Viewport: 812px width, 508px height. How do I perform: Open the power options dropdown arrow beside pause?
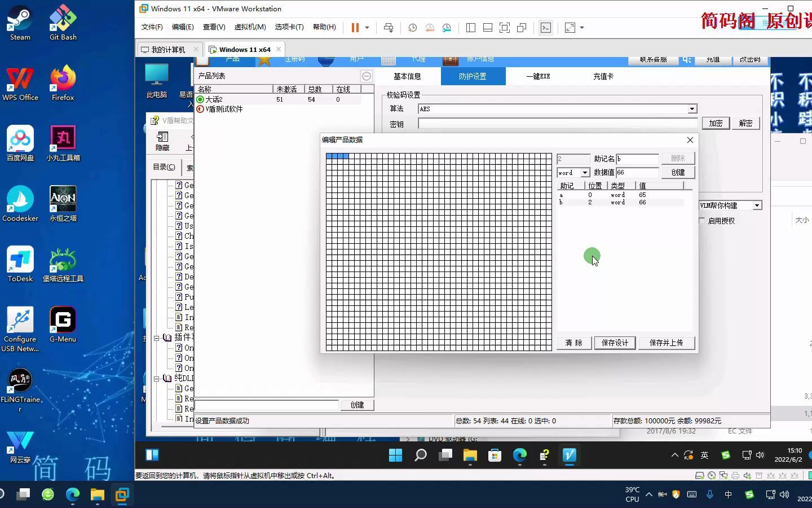tap(367, 27)
